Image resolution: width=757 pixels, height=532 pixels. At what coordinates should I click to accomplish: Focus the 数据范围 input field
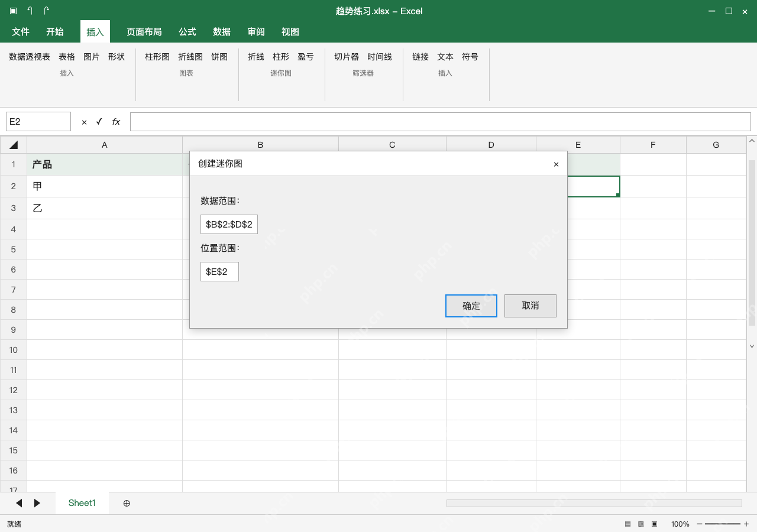click(x=229, y=224)
